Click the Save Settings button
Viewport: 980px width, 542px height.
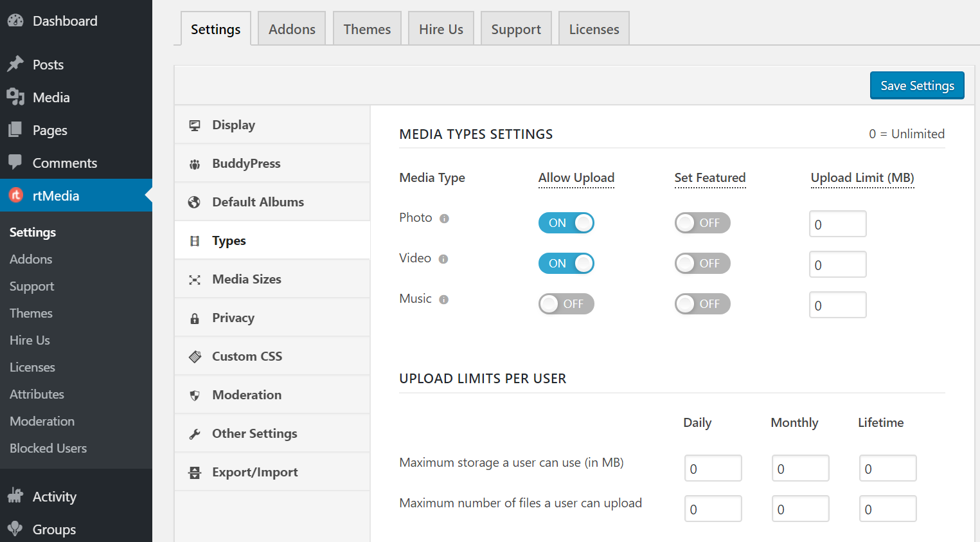coord(917,85)
